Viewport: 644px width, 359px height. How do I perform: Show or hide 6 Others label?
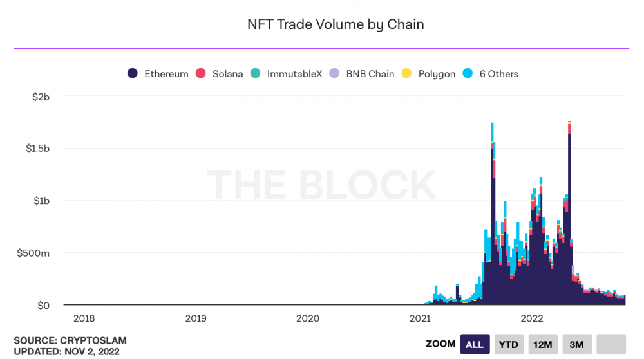point(498,74)
